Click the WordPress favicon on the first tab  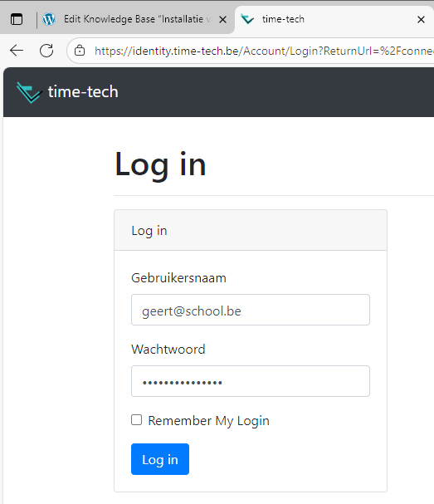click(x=49, y=19)
